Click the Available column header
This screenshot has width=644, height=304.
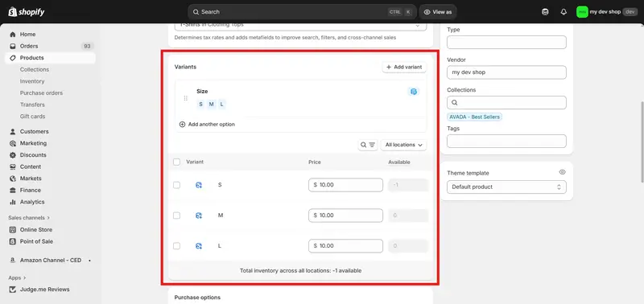(x=399, y=162)
